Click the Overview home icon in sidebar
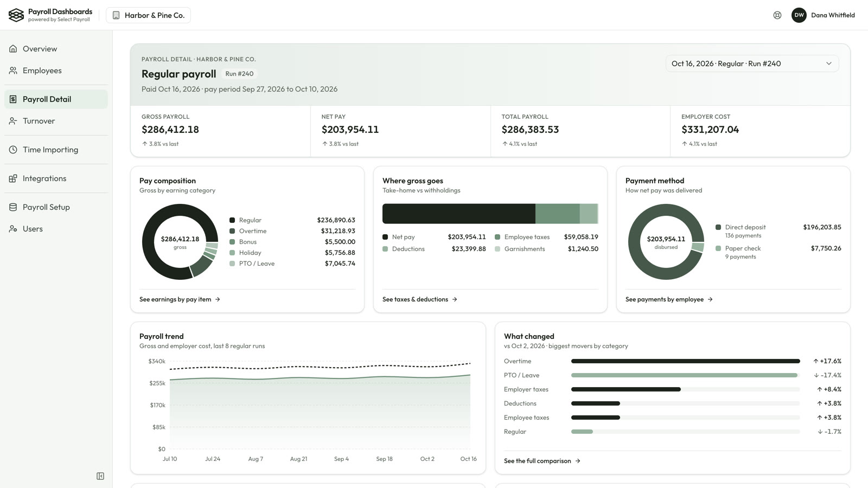The height and width of the screenshot is (488, 868). 13,49
